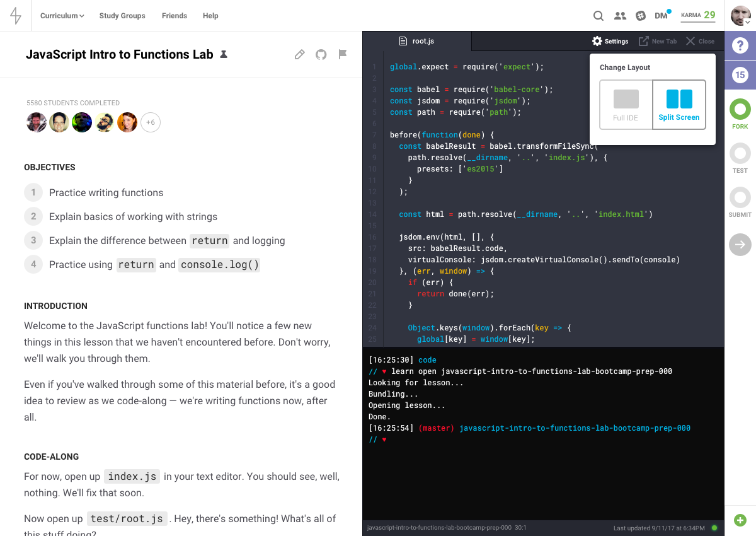Image resolution: width=756 pixels, height=536 pixels.
Task: Click the 'Change Layout' heading
Action: 625,67
